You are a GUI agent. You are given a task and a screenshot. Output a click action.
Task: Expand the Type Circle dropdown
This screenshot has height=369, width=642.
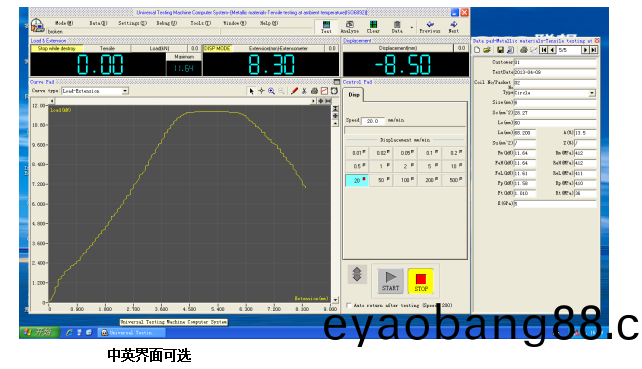coord(592,93)
